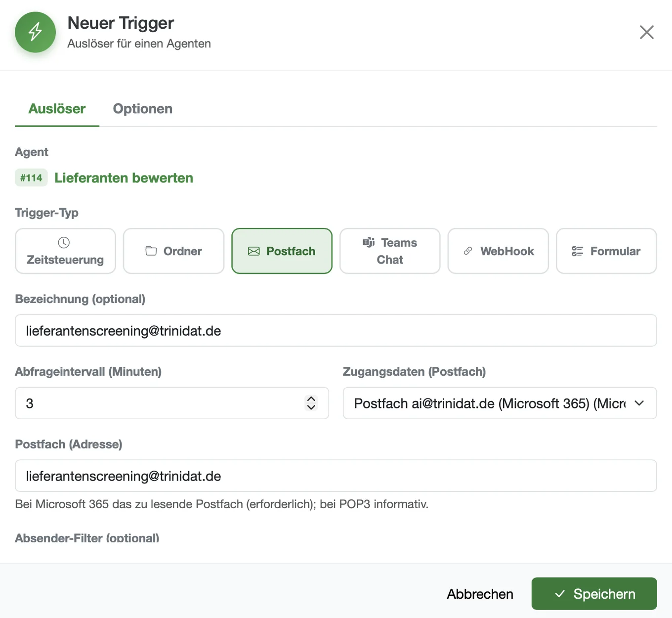Select the Zeitsteuerung trigger type
The image size is (672, 618).
click(65, 251)
